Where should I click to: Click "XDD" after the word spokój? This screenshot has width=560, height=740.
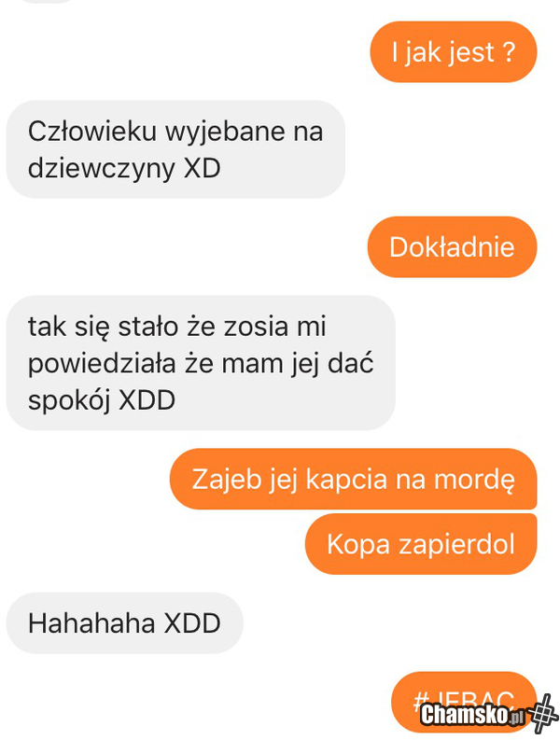pos(147,400)
